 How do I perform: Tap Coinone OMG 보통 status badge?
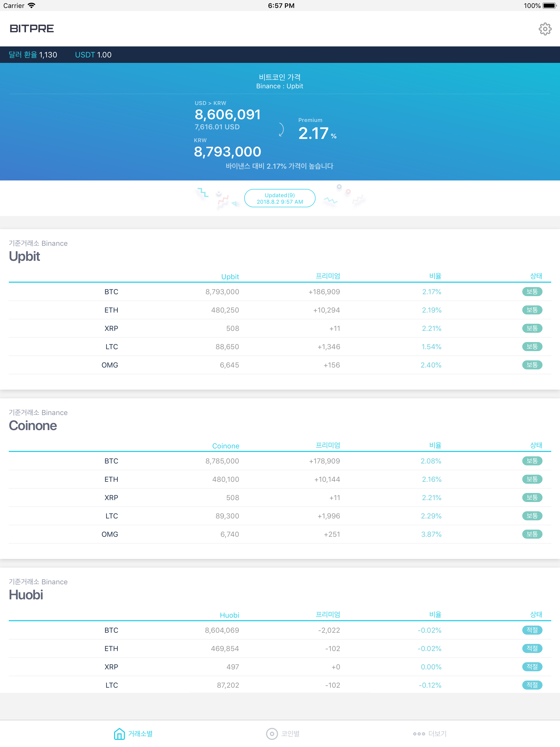coord(532,534)
